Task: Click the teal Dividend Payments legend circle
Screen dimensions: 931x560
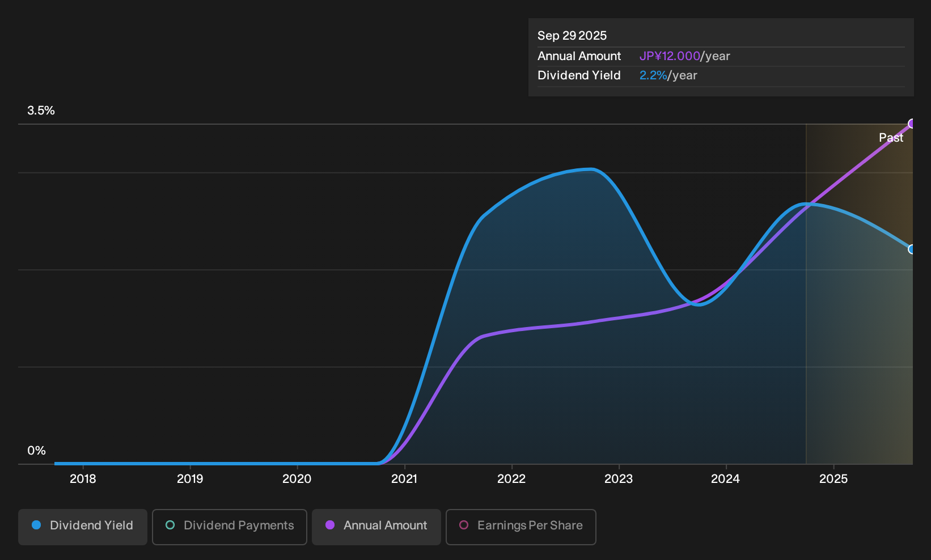Action: pos(170,525)
